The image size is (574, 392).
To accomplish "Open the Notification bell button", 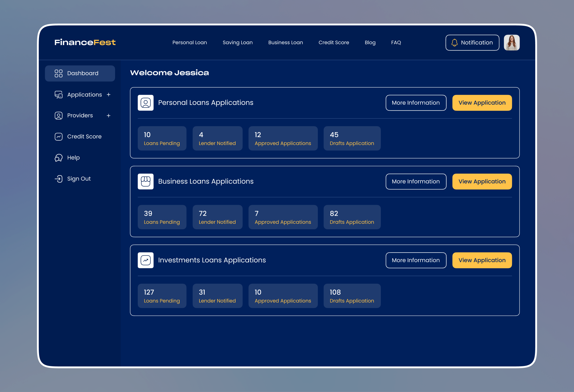I will (x=472, y=43).
